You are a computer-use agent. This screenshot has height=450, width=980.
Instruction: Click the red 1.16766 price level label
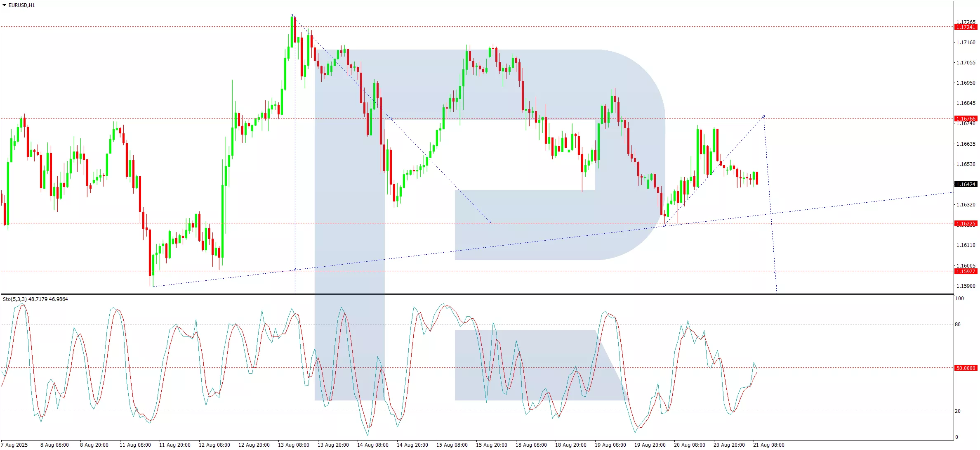click(966, 118)
